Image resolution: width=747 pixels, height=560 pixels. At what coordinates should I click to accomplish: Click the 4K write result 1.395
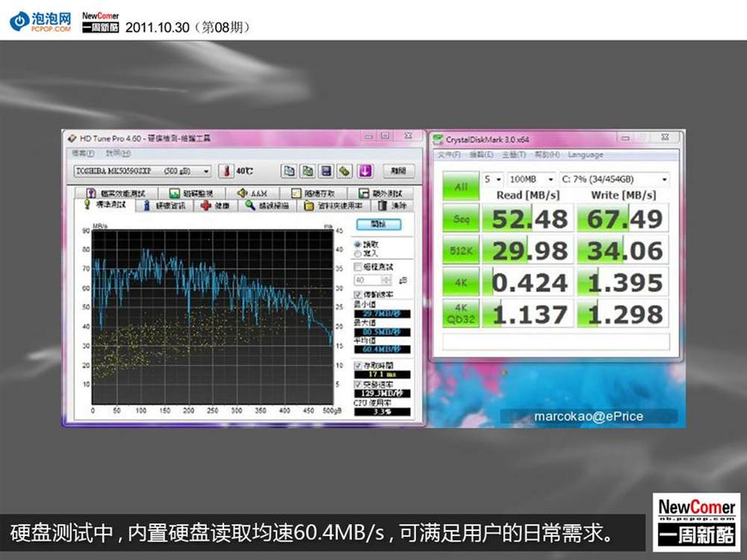(x=623, y=282)
